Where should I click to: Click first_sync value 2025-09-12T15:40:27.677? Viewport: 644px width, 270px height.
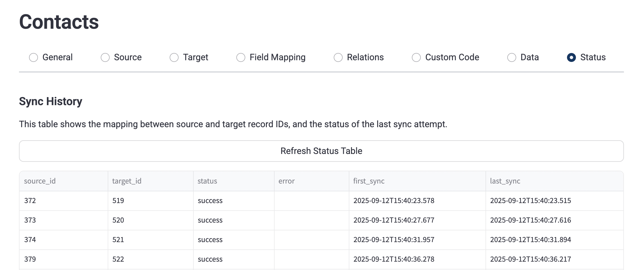417,220
